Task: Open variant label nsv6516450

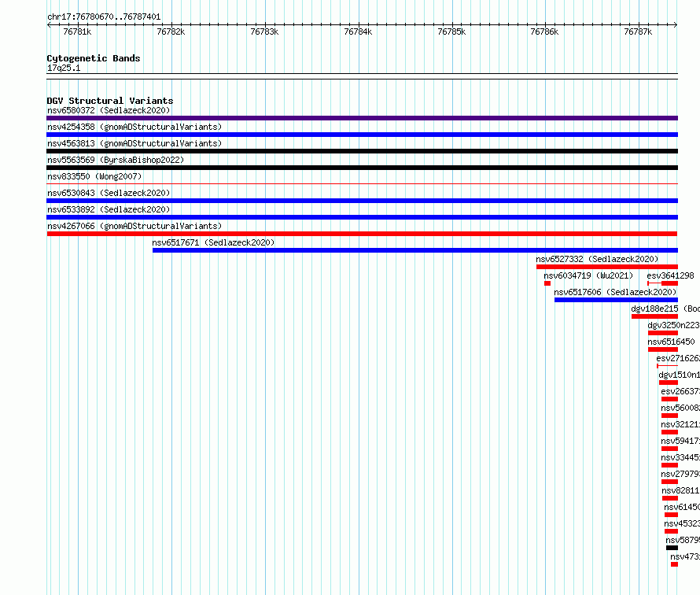Action: point(672,342)
